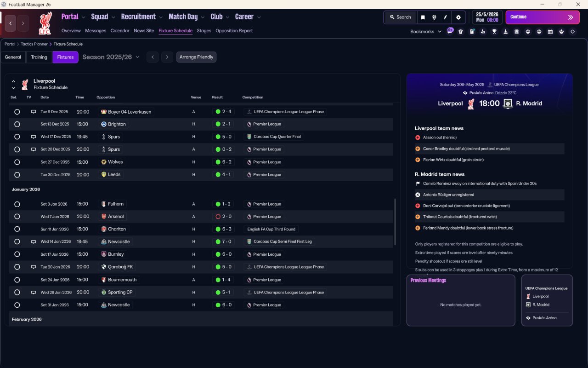Open the settings gear icon
This screenshot has height=368, width=588.
tap(458, 17)
